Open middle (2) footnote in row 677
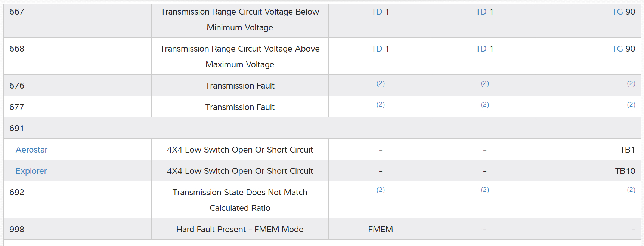 coord(484,105)
